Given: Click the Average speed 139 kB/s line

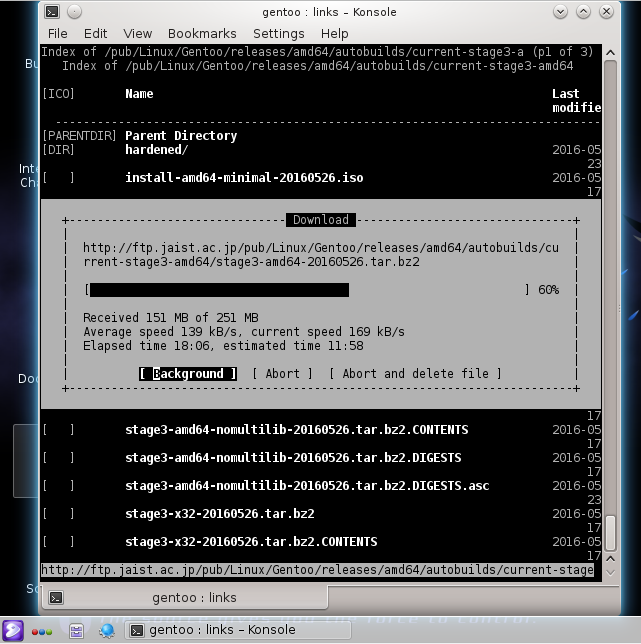Looking at the screenshot, I should pos(244,332).
